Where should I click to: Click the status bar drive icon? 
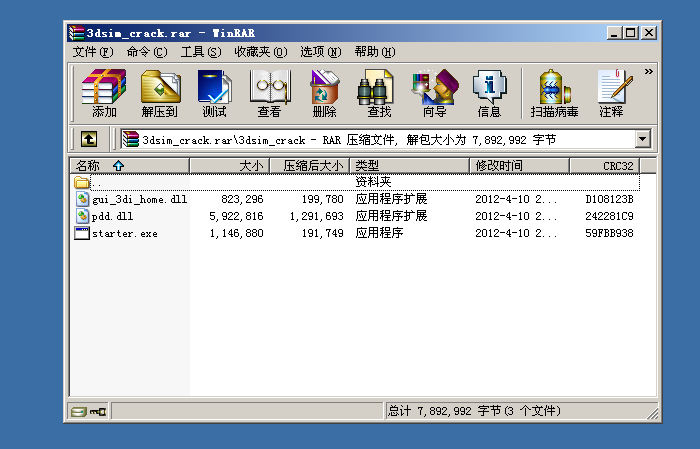[x=79, y=412]
